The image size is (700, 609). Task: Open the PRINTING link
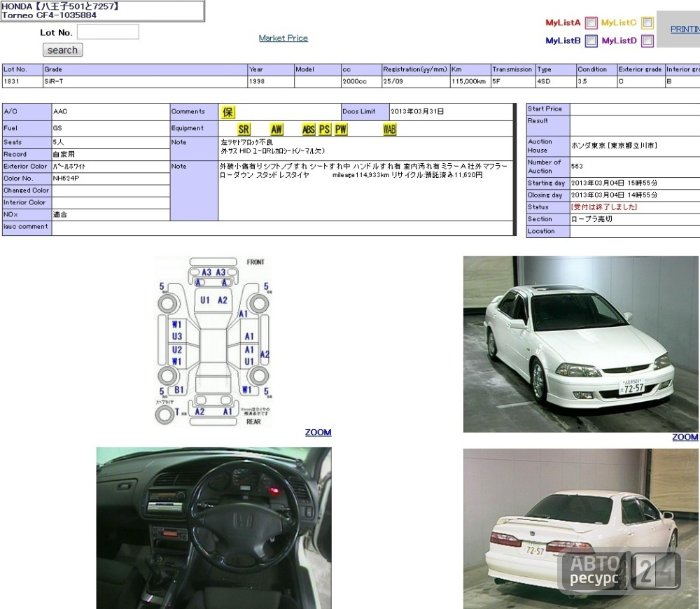point(685,29)
